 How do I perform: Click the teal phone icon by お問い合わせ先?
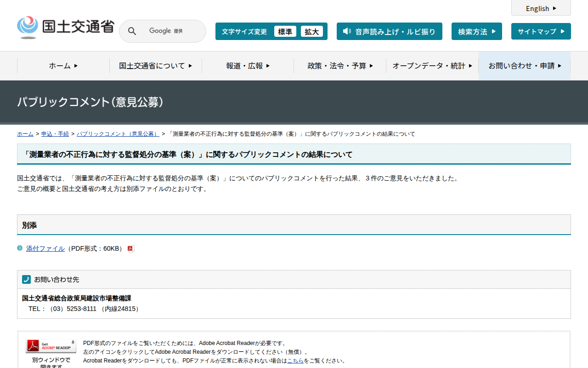26,279
